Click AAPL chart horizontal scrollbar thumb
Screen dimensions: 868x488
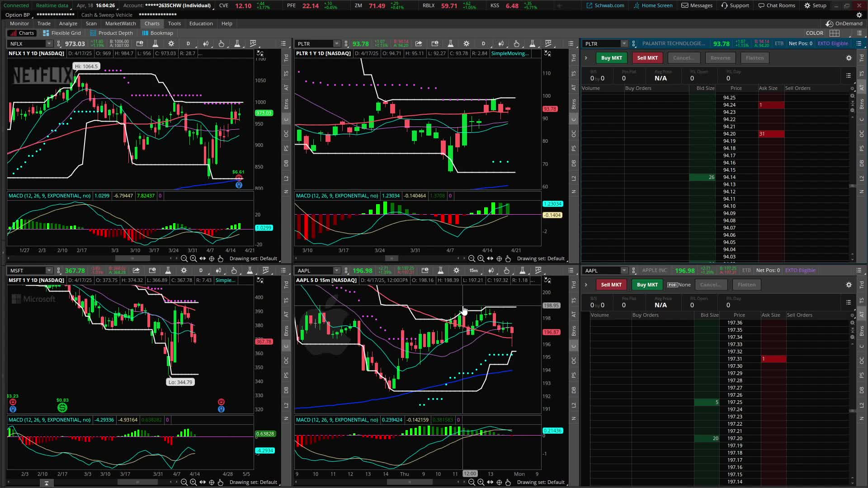410,482
